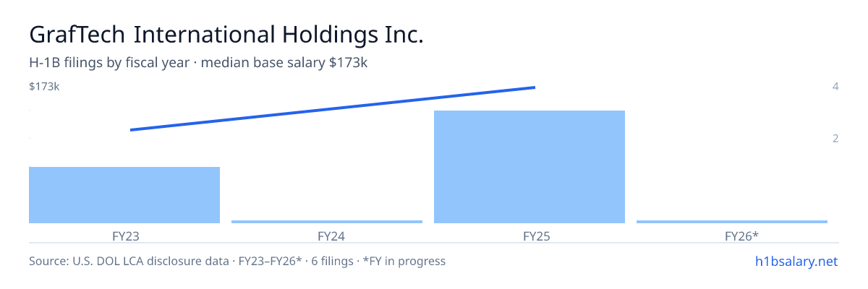The width and height of the screenshot is (868, 289).
Task: Click the DOL LCA source footnote
Action: [237, 261]
